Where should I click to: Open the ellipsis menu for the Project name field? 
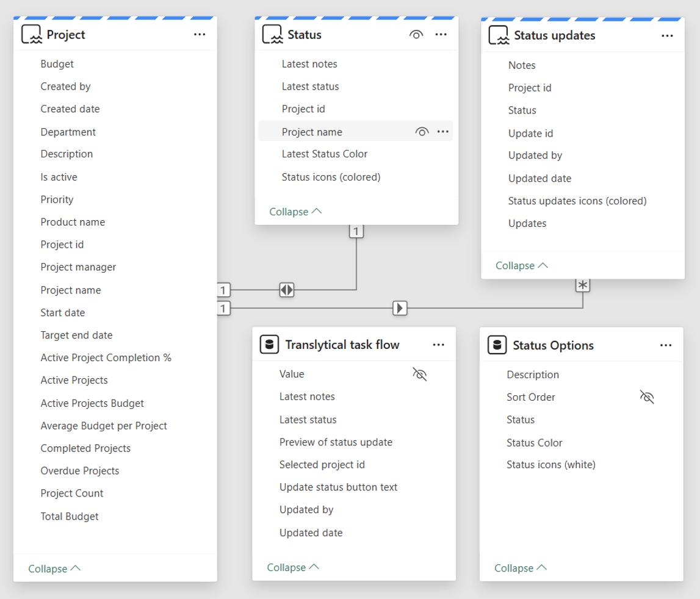442,131
